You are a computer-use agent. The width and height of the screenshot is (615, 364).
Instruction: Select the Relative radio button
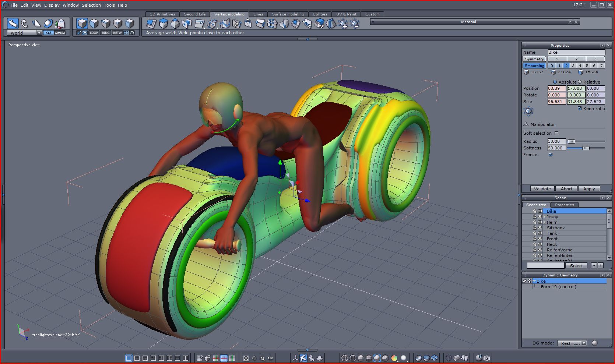point(580,82)
